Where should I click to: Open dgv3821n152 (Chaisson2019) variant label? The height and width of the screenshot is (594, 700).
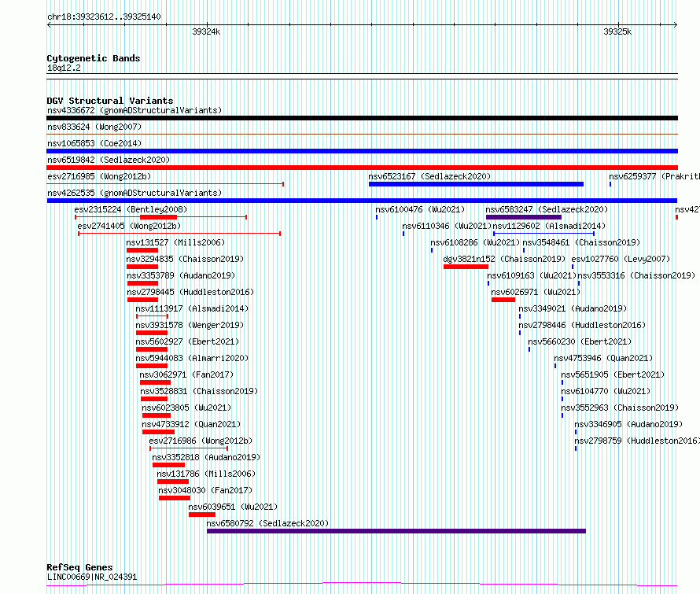504,259
